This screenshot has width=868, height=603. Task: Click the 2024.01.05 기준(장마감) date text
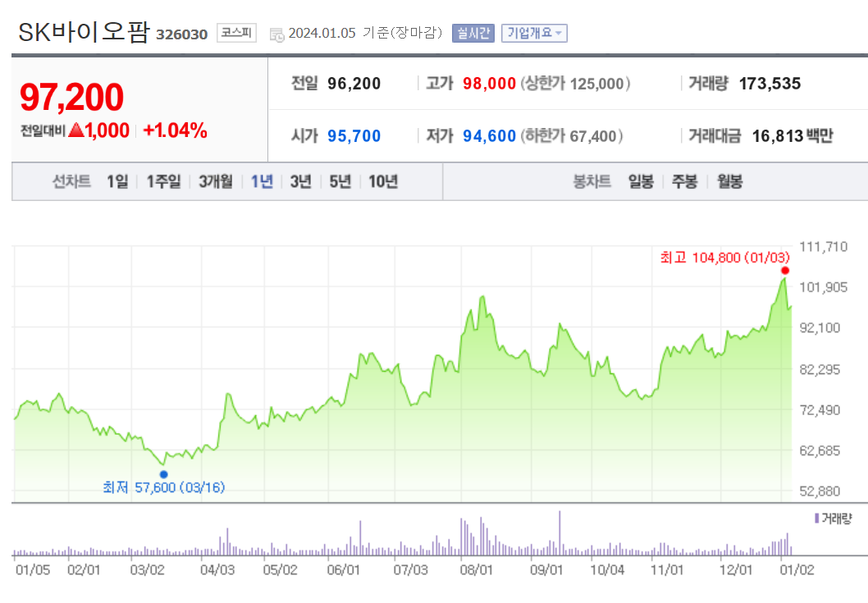tap(365, 33)
